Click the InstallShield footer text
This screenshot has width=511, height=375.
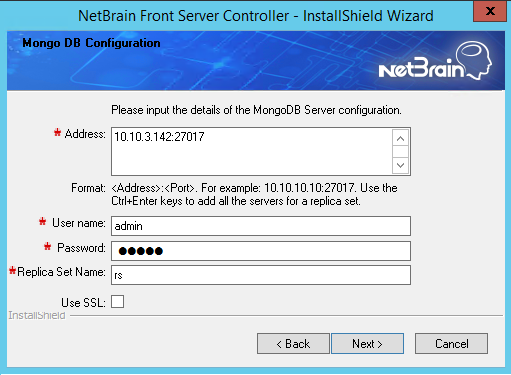(x=37, y=315)
